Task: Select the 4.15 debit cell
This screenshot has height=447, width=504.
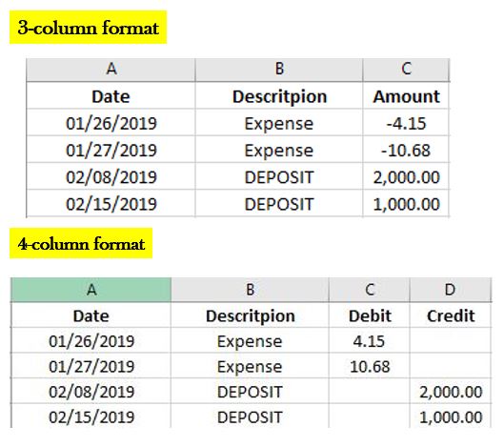Action: [370, 340]
